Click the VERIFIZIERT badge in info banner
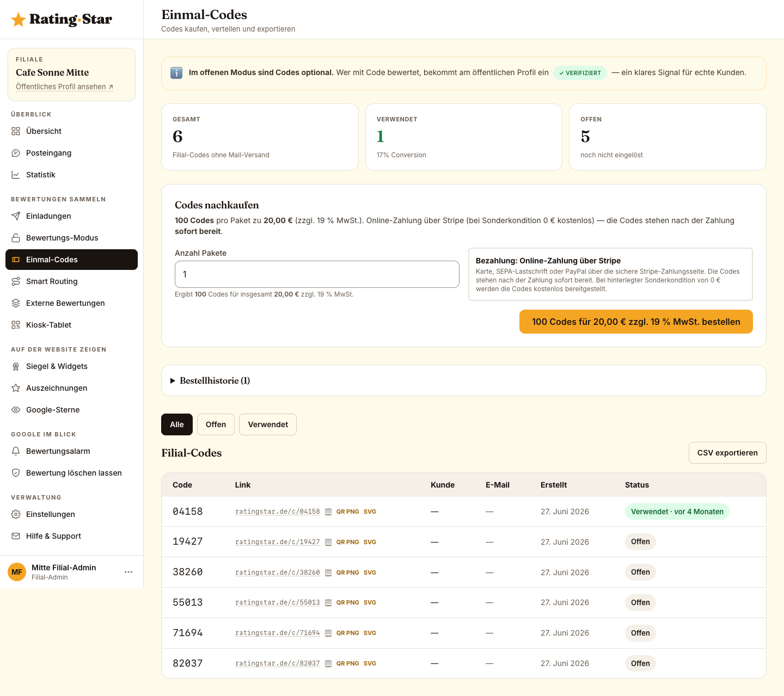 click(x=580, y=73)
